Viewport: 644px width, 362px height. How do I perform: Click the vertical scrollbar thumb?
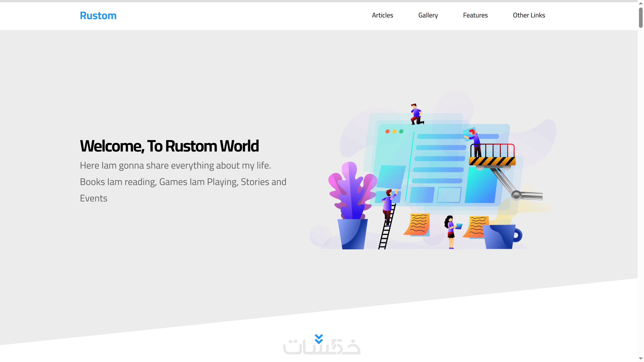(640, 17)
